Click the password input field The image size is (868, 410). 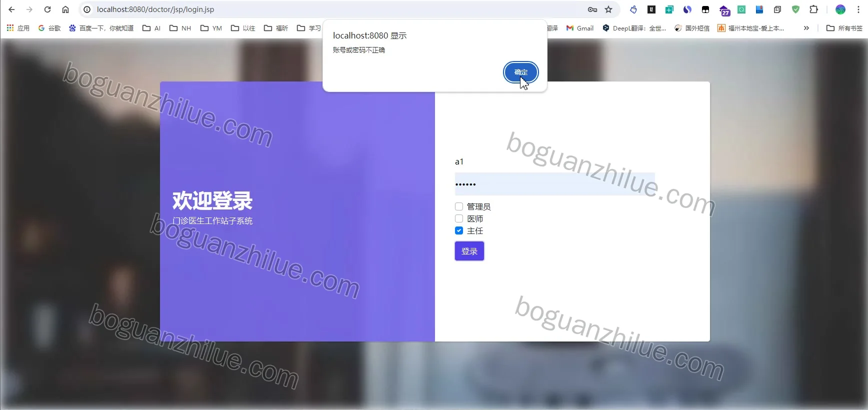(x=555, y=184)
